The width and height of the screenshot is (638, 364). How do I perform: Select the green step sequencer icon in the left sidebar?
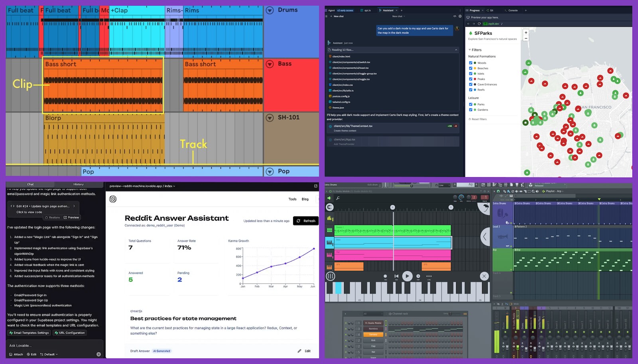tap(330, 230)
